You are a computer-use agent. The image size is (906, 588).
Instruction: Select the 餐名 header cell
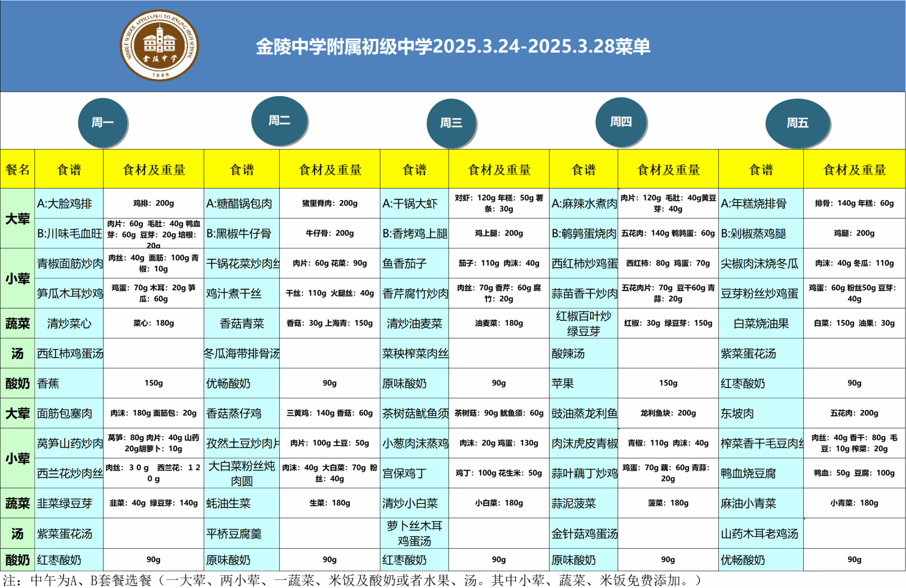[18, 169]
